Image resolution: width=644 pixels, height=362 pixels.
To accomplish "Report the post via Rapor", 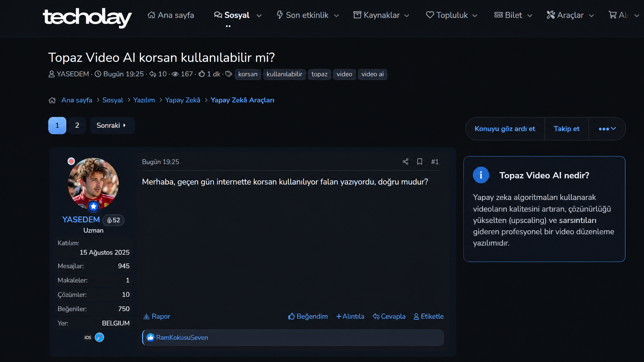I will pos(157,316).
